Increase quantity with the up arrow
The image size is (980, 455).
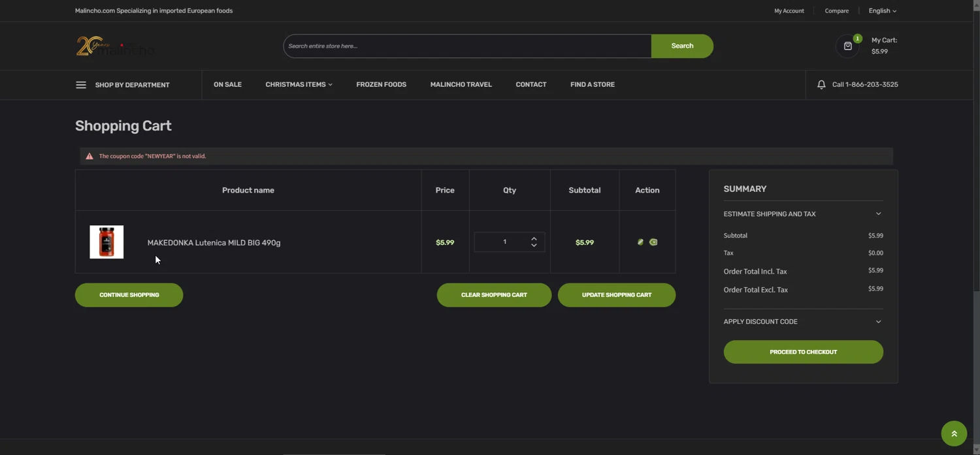coord(534,238)
